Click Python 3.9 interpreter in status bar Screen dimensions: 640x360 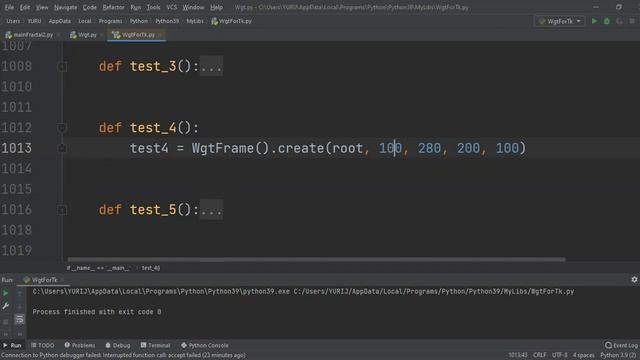[618, 356]
